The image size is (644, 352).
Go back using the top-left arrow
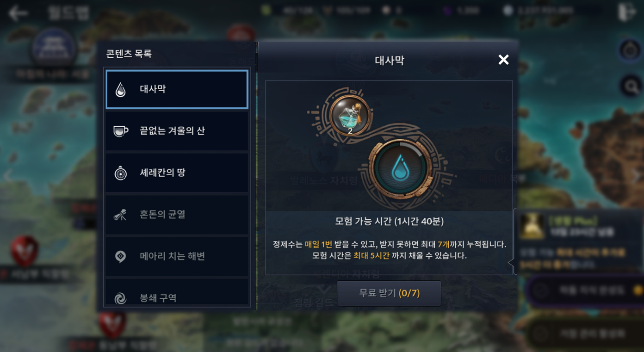18,13
